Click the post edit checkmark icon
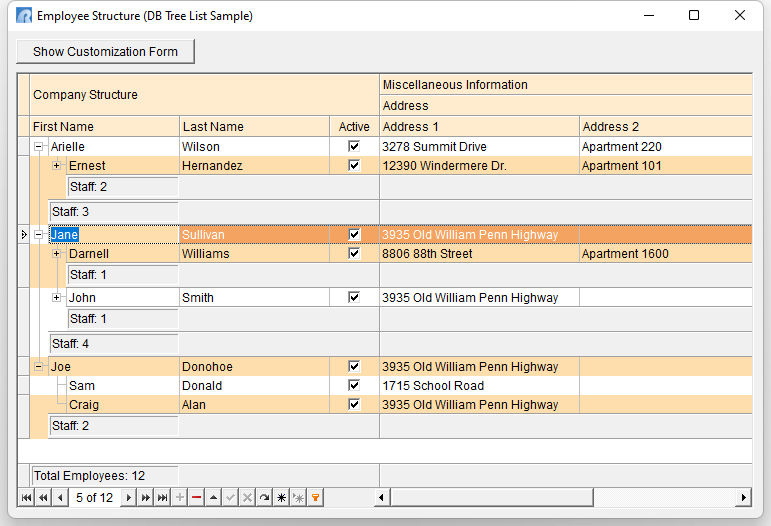 point(230,497)
